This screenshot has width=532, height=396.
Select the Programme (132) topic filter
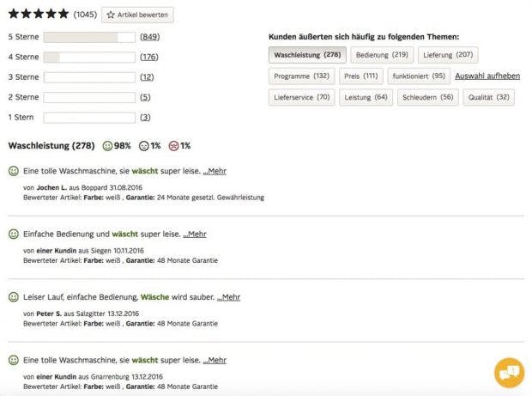click(x=302, y=76)
